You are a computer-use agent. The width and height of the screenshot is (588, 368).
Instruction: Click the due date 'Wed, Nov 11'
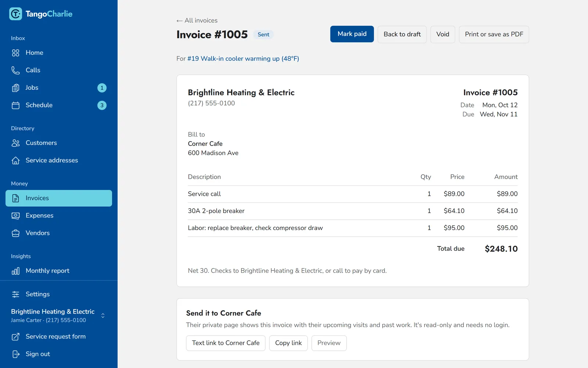pos(499,114)
